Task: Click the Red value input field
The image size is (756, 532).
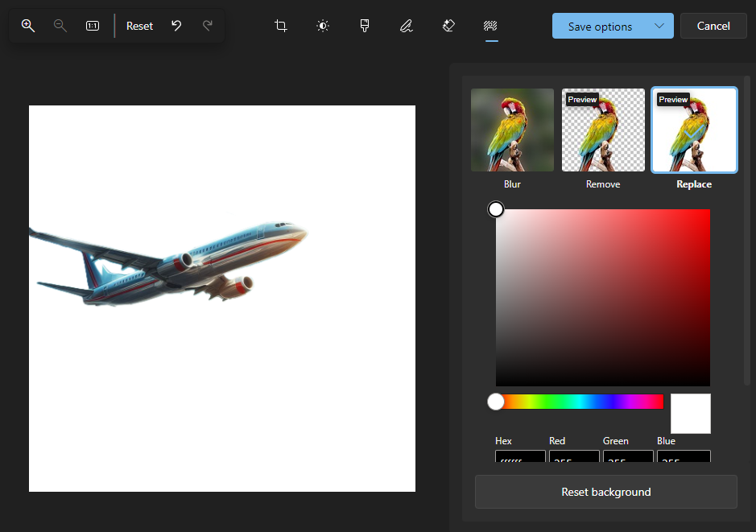Action: 574,456
